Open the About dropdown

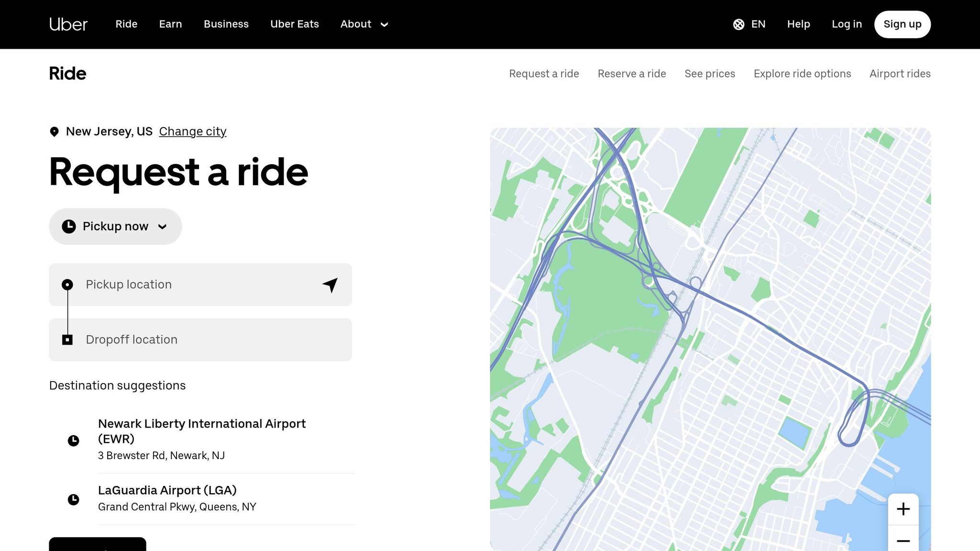(x=364, y=24)
